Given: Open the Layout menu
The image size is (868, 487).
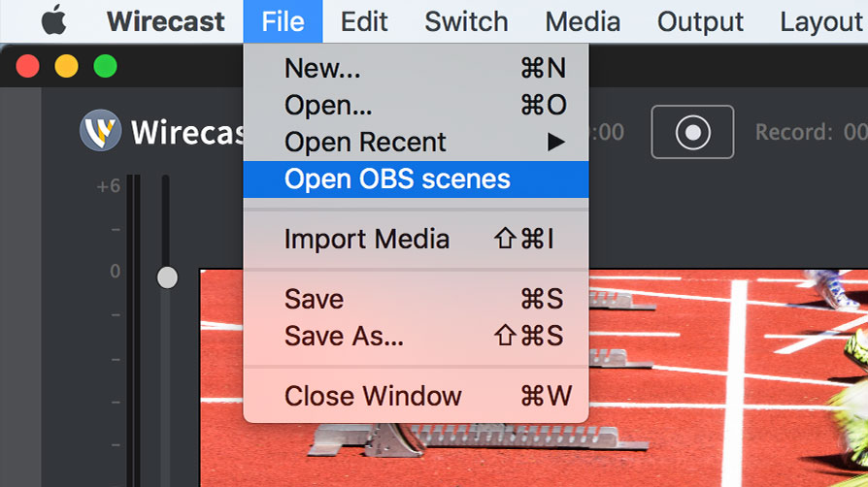Looking at the screenshot, I should (821, 21).
